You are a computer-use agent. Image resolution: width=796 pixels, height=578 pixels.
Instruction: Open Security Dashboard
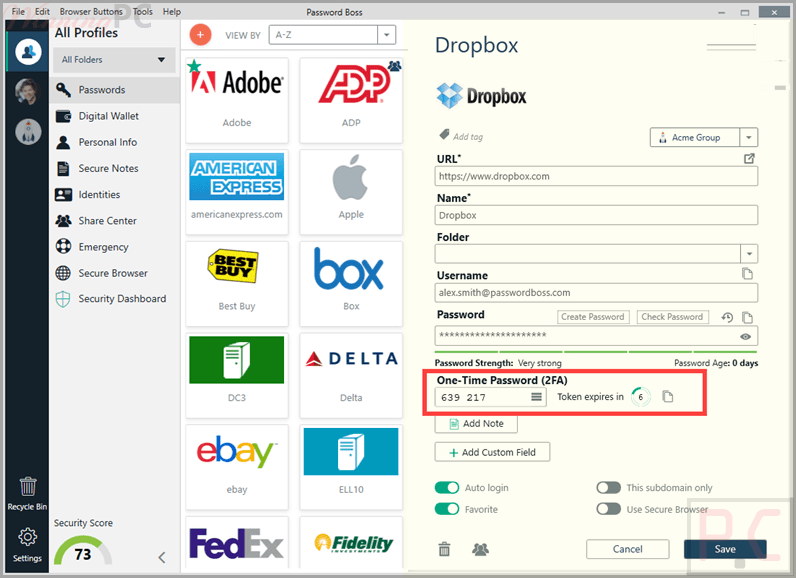pos(115,299)
